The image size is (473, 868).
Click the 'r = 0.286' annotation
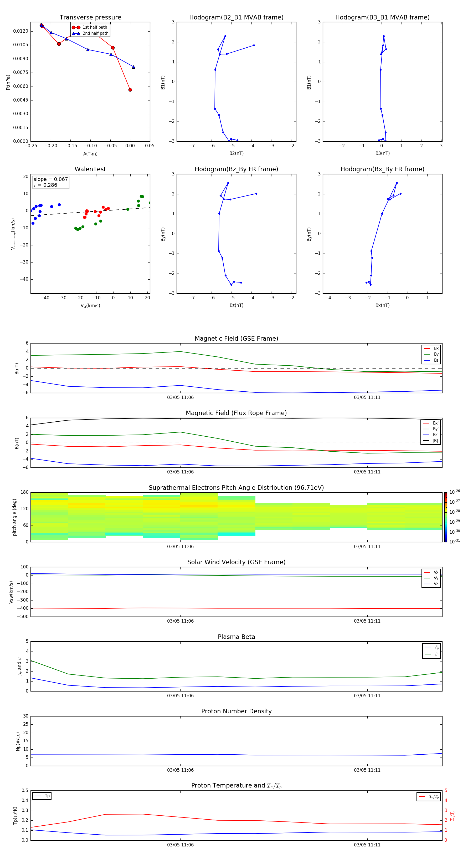coord(45,185)
